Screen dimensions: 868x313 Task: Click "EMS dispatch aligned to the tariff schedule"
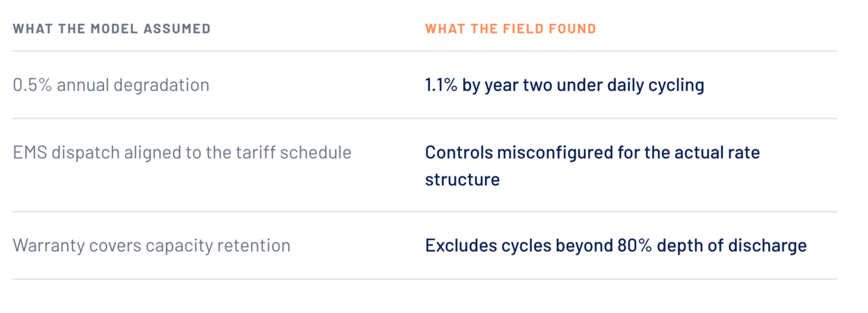click(182, 153)
